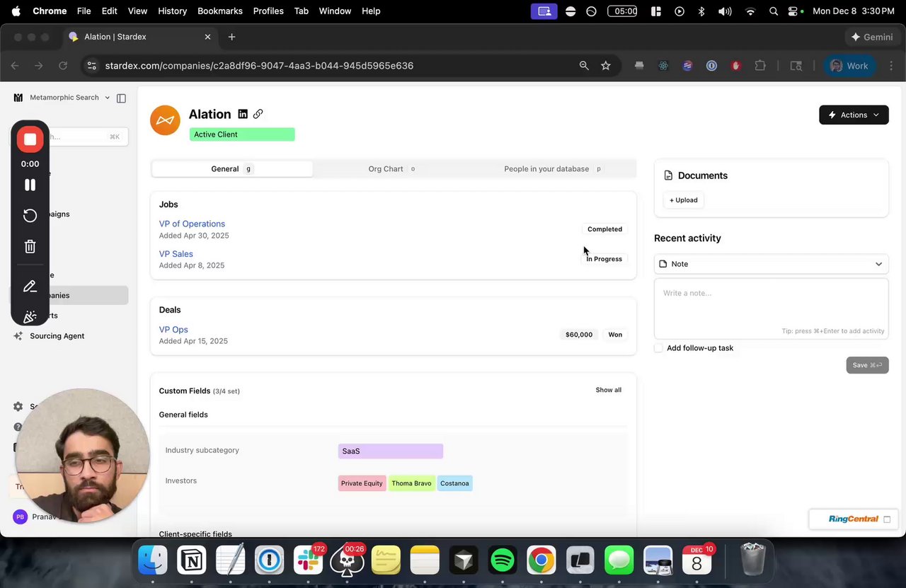Image resolution: width=906 pixels, height=588 pixels.
Task: Open the React DevTools extension
Action: coord(663,66)
